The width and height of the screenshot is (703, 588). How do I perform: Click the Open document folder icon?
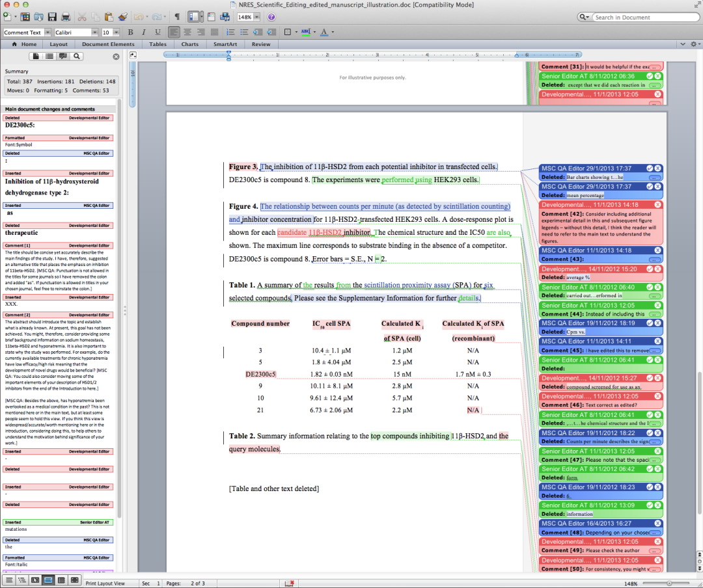[38, 17]
